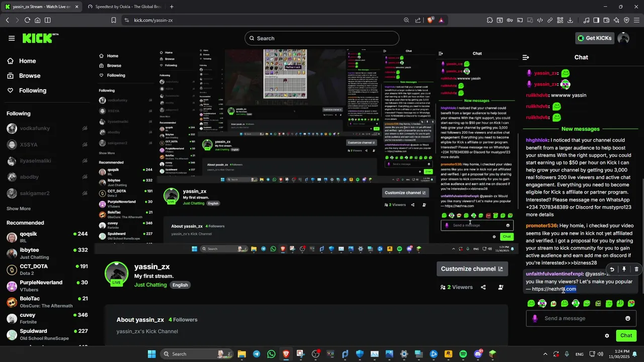
Task: Click username hhghhlok in chat
Action: (x=537, y=140)
